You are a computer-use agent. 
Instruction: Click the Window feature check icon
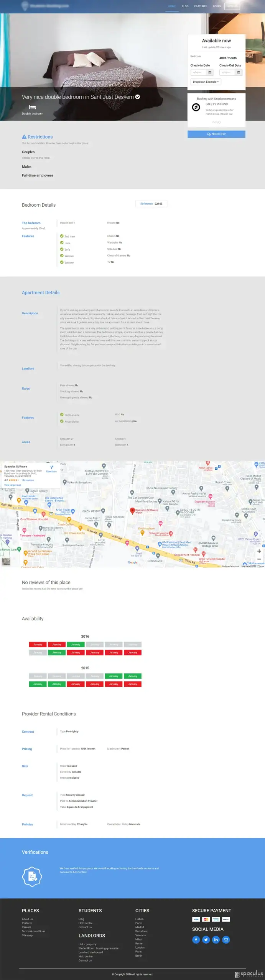[62, 256]
